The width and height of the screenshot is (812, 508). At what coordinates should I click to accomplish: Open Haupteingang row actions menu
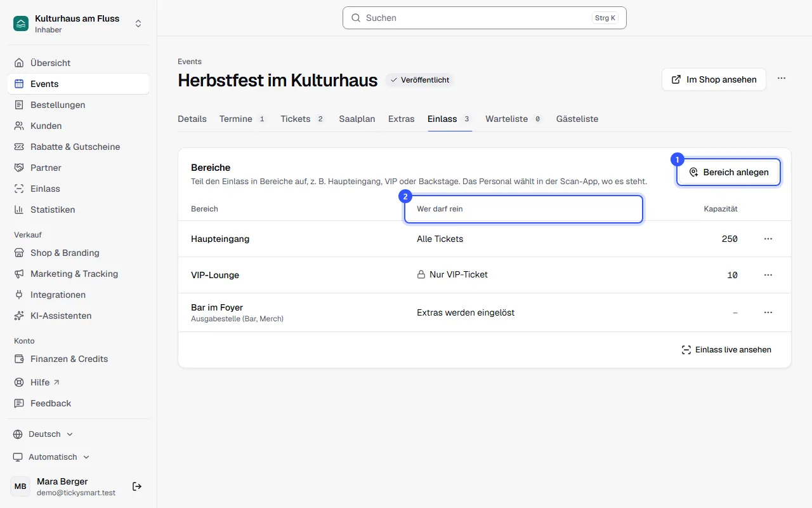click(768, 239)
